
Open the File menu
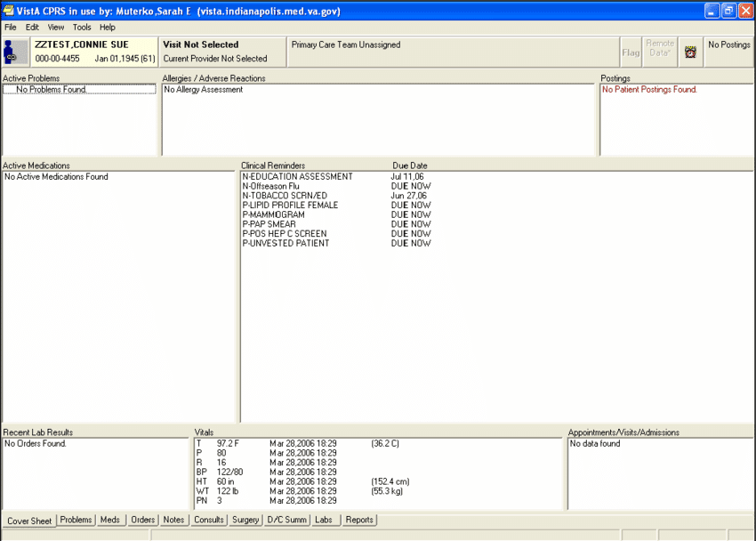click(x=10, y=27)
